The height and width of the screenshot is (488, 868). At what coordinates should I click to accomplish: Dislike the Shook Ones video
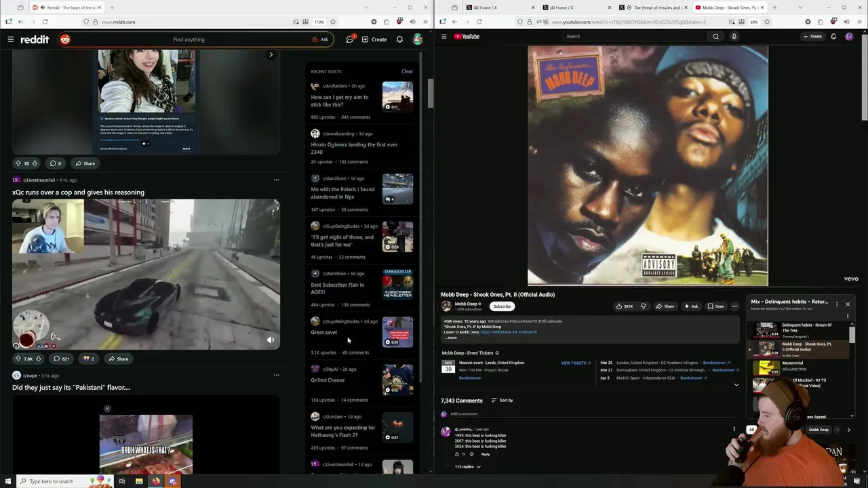tap(644, 306)
